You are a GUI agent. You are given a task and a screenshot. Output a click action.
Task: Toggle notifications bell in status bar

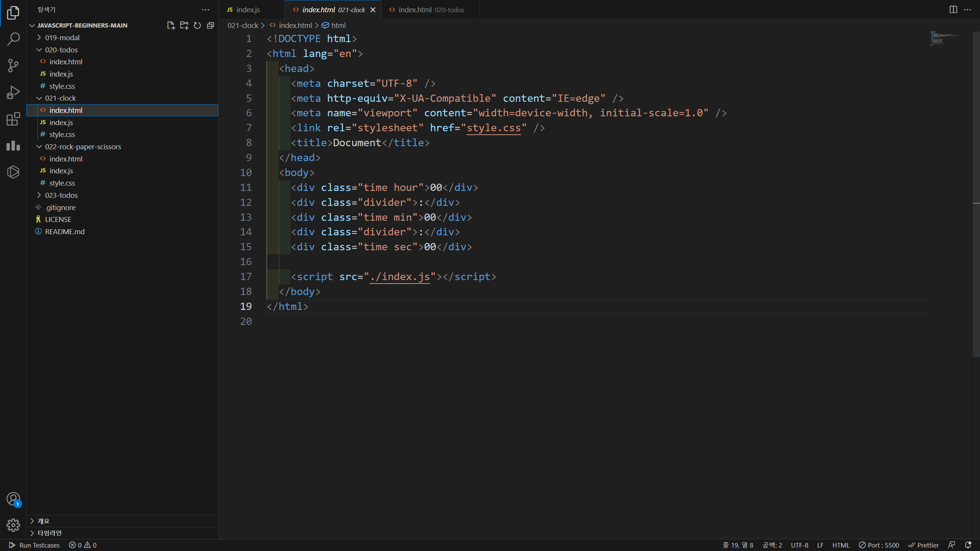click(968, 545)
